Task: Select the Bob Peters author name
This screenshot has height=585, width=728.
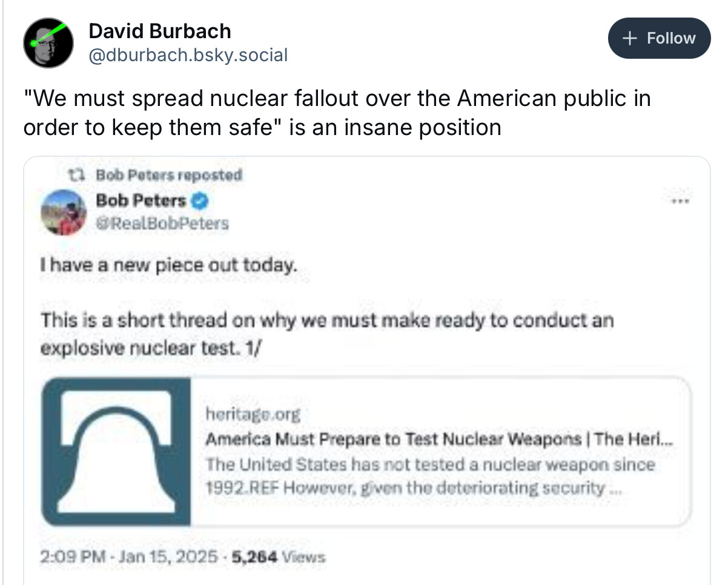Action: coord(141,200)
